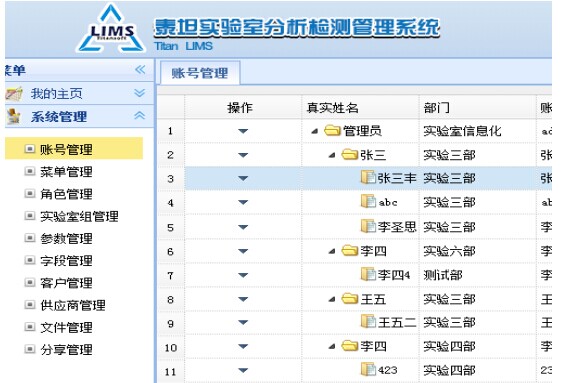Screen dimensions: 561x383
Task: Click the 我的主页 calendar icon
Action: [14, 94]
